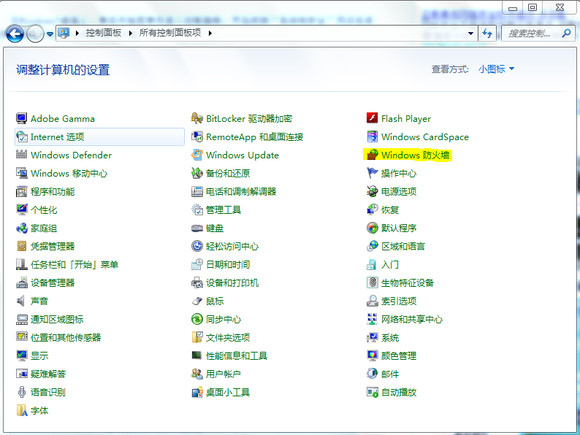The height and width of the screenshot is (435, 580).
Task: Click the 控制面板 breadcrumb
Action: (x=104, y=33)
